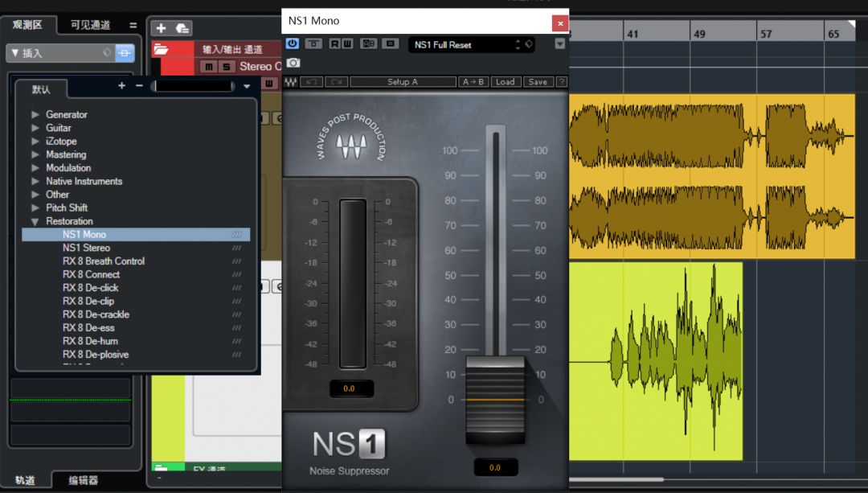Choose RX 8 De-ess plugin
This screenshot has width=868, height=493.
point(136,327)
